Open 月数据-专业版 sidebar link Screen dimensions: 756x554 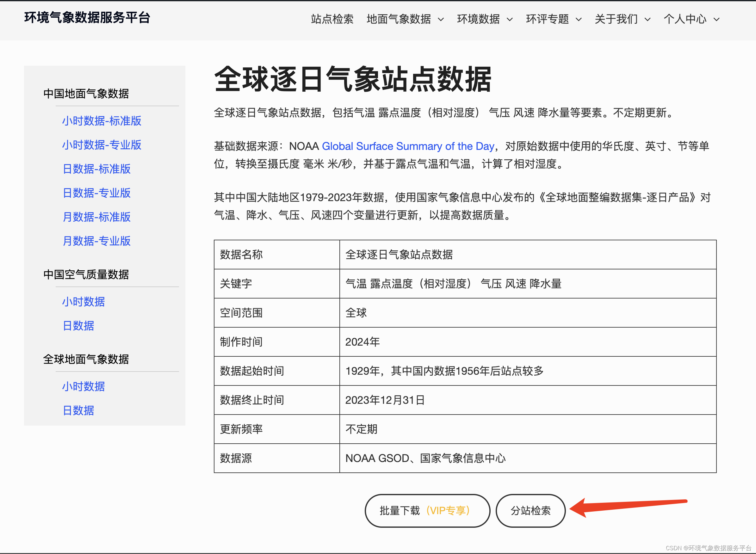[x=96, y=241]
